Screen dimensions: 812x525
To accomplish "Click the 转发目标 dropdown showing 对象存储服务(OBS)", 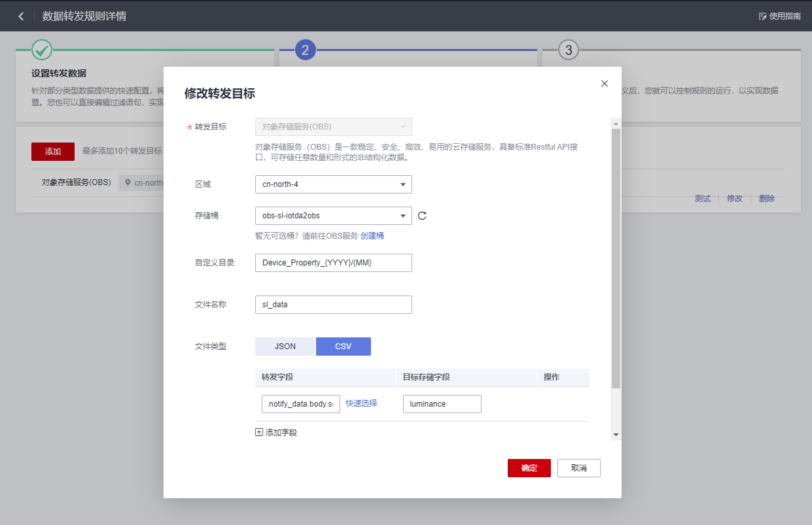I will 333,126.
